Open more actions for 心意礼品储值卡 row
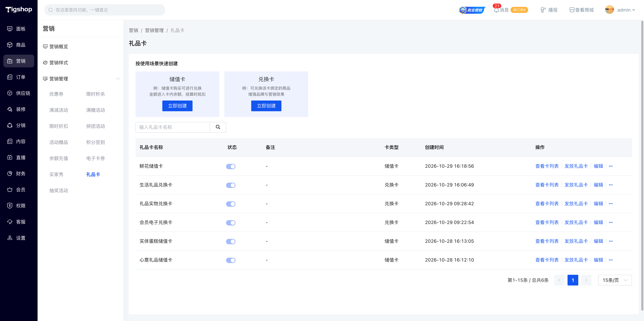 click(x=610, y=260)
